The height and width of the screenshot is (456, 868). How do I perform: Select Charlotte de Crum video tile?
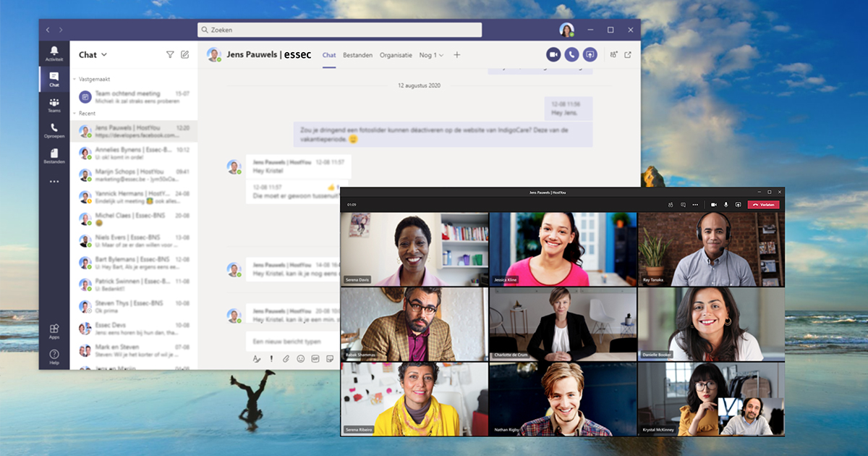(563, 324)
